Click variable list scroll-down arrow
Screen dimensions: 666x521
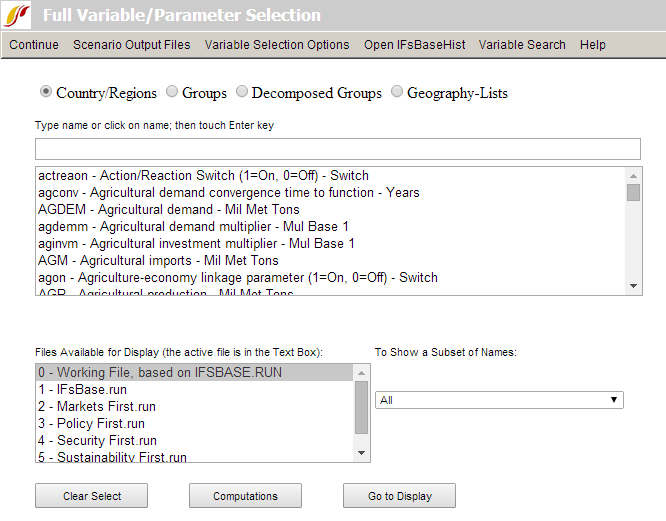[x=634, y=286]
